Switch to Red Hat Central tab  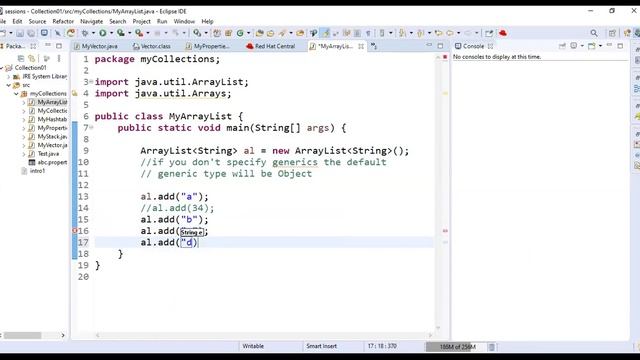[x=271, y=46]
